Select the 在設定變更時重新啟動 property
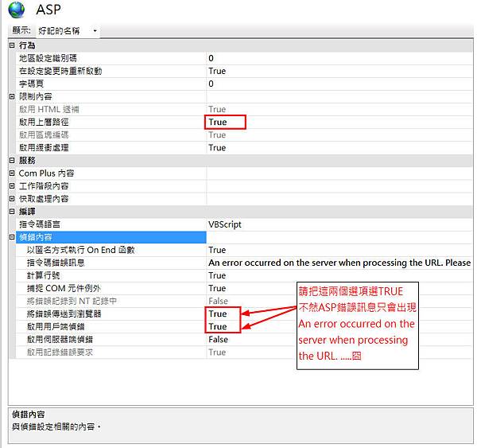 (x=60, y=71)
